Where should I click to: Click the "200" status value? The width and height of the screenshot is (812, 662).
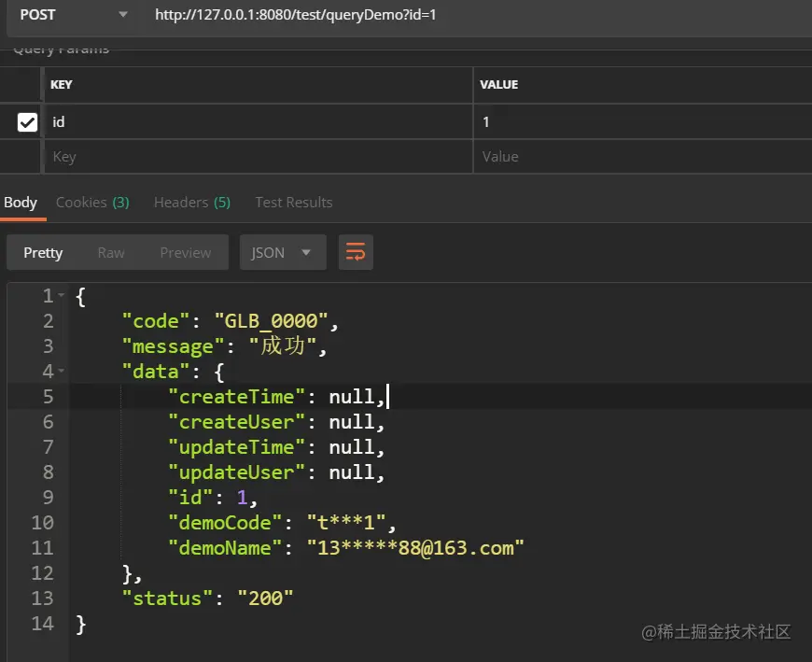265,599
